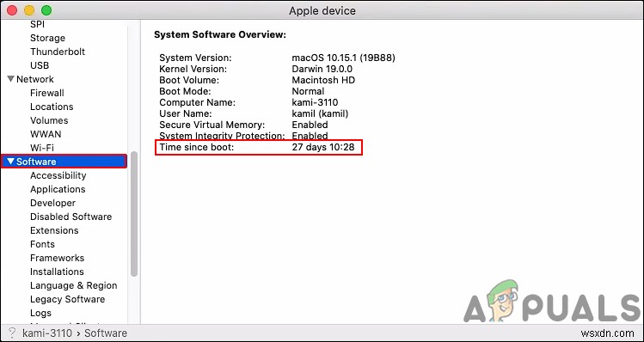Open Fonts under Software
644x342 pixels.
pyautogui.click(x=42, y=244)
